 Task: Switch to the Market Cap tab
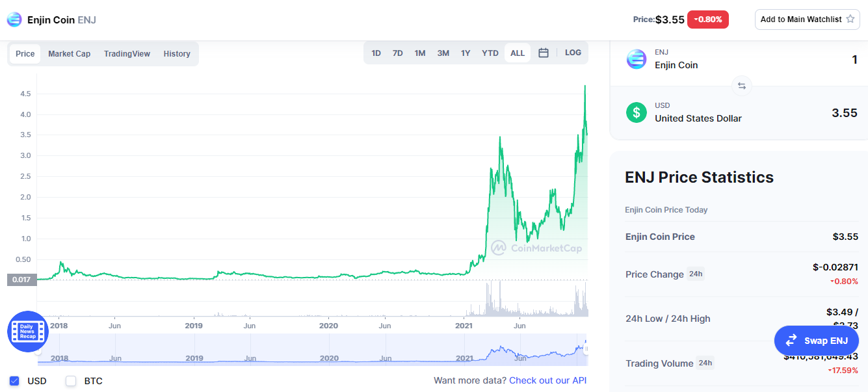click(70, 54)
